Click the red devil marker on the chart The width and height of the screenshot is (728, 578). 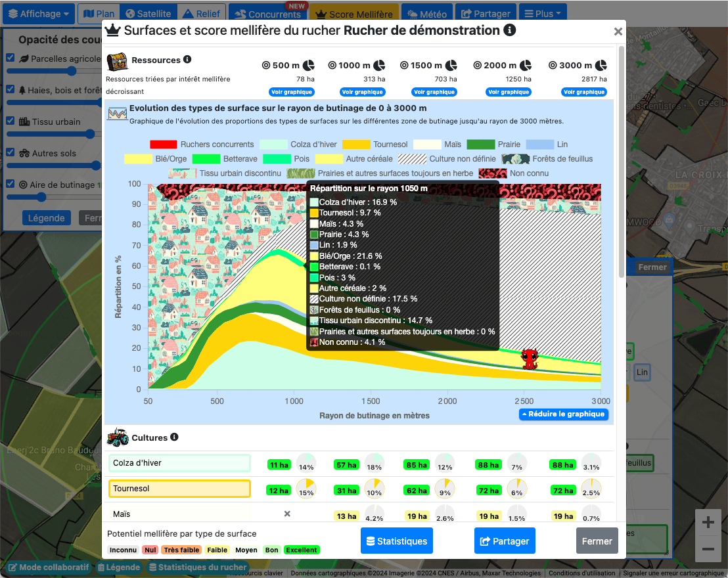coord(530,359)
